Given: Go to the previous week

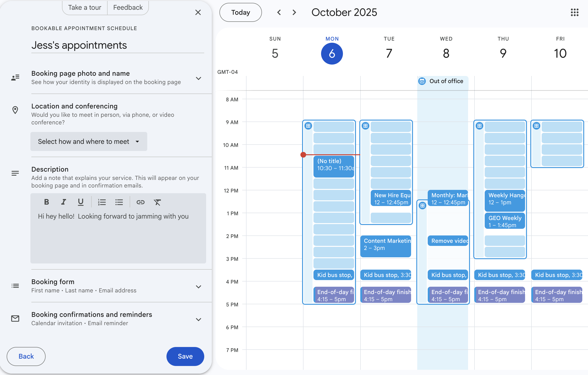Looking at the screenshot, I should 279,12.
